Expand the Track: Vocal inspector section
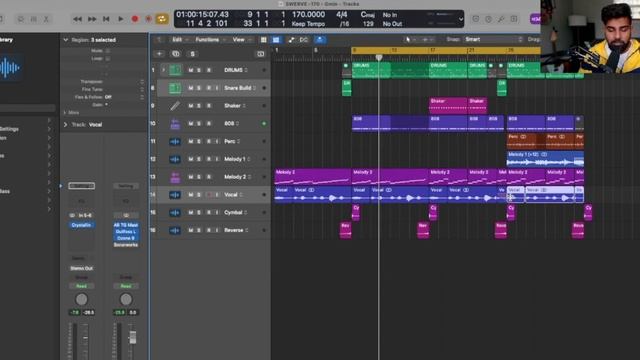640x360 pixels. pos(65,124)
